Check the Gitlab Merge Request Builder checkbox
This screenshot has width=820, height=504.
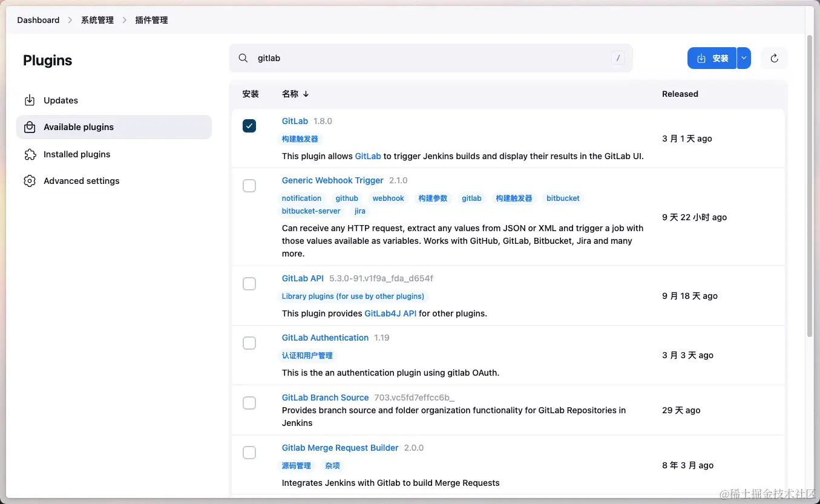249,453
